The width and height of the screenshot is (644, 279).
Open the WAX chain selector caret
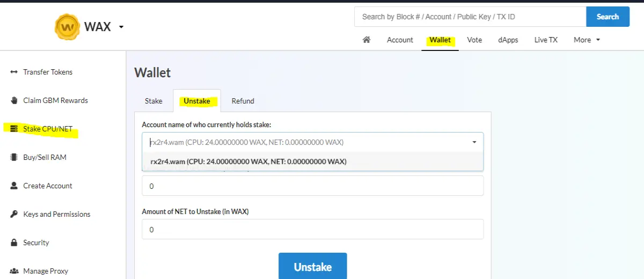tap(121, 27)
